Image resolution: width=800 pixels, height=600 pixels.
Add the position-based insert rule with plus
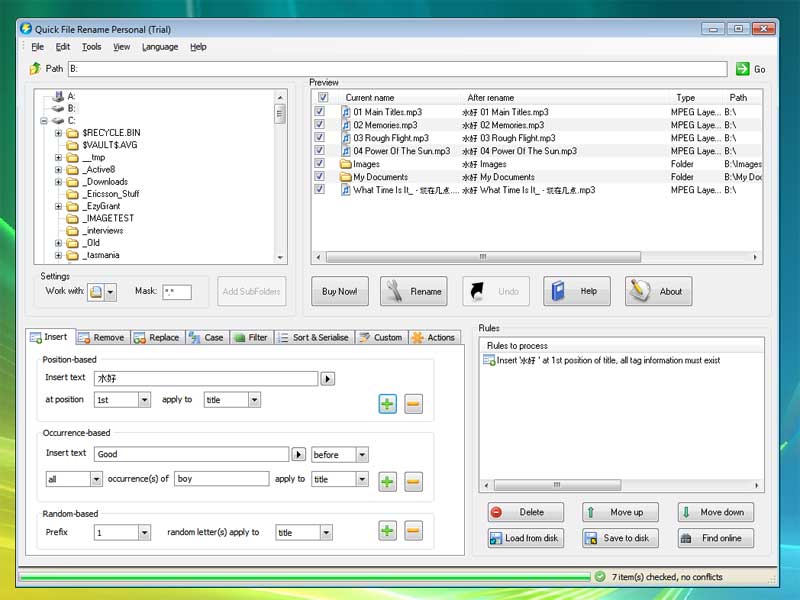tap(387, 404)
